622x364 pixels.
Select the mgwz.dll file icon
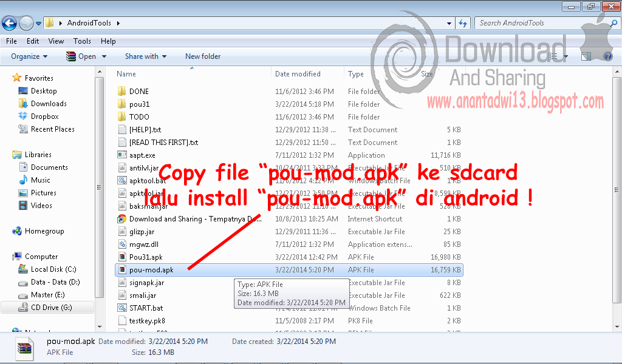(121, 244)
